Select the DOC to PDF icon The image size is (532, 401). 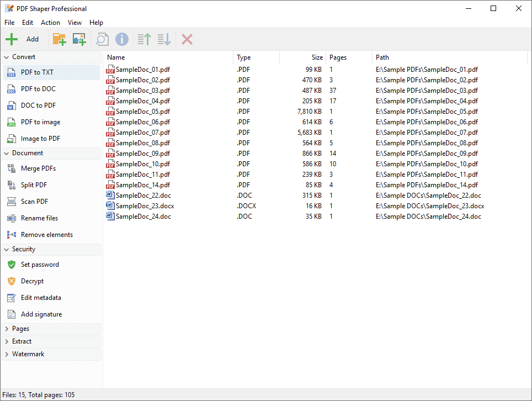(12, 105)
